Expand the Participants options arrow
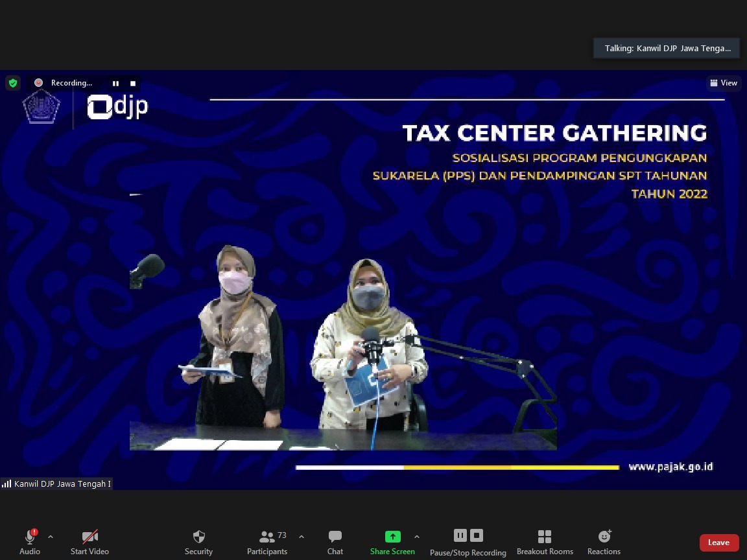This screenshot has height=560, width=747. [x=302, y=537]
